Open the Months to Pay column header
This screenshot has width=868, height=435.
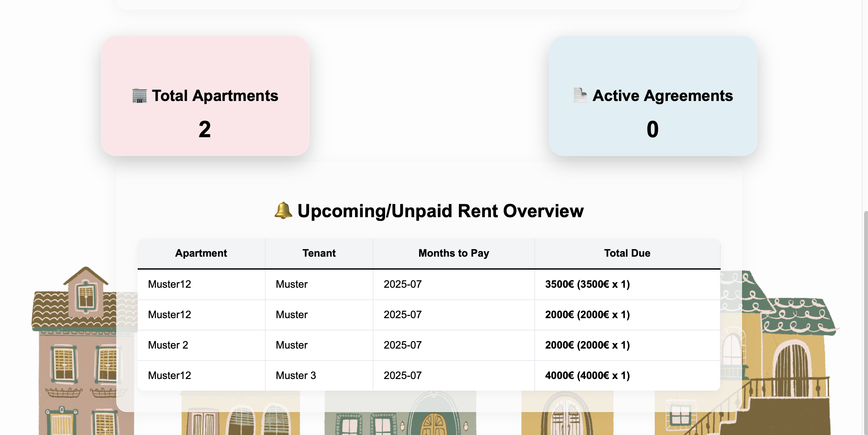click(x=453, y=253)
